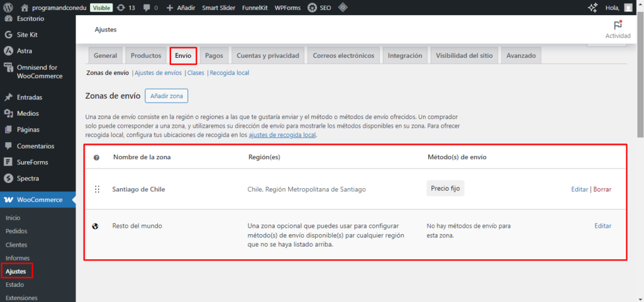Viewport: 644px width, 302px height.
Task: Switch to the General settings tab
Action: (106, 55)
